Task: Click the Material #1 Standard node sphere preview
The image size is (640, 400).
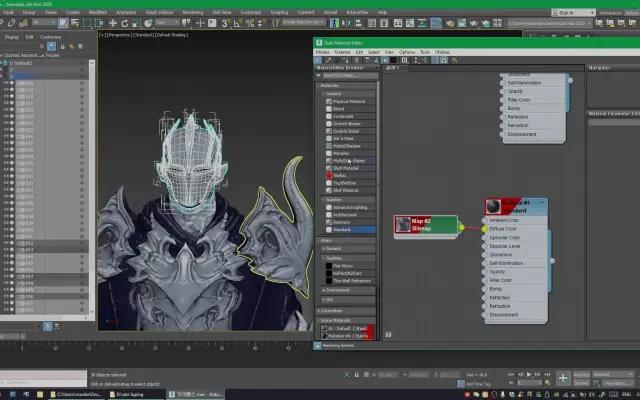Action: pos(493,207)
